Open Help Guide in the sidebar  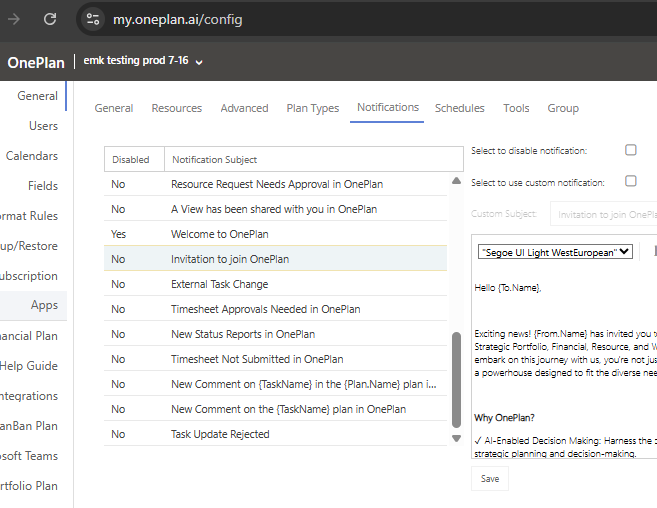click(29, 366)
